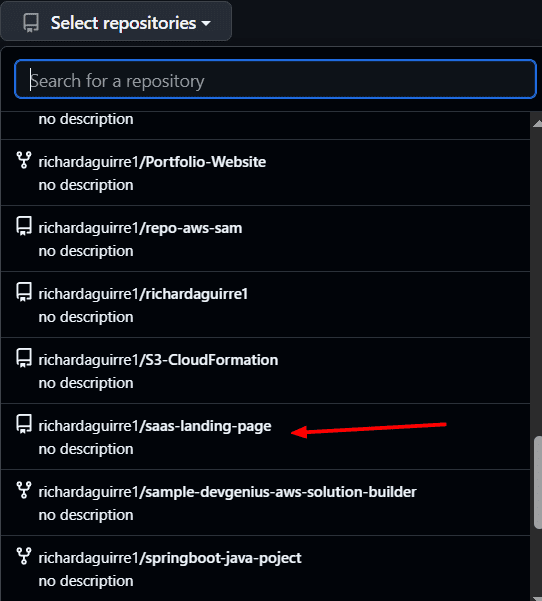Click the repo icon beside saas-landing-page
Viewport: 542px width, 601px height.
pos(24,424)
